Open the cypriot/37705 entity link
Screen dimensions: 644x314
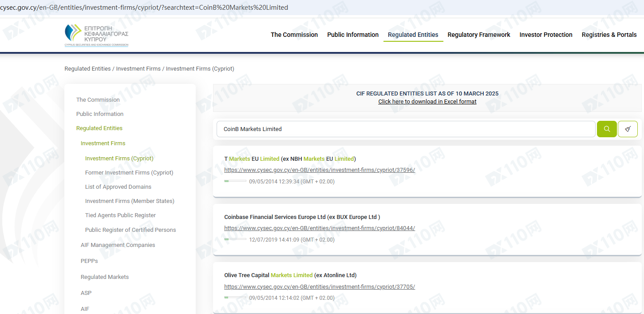pos(320,287)
